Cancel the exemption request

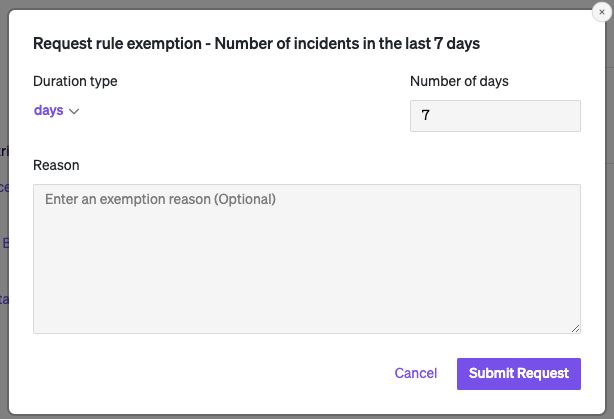click(x=415, y=373)
